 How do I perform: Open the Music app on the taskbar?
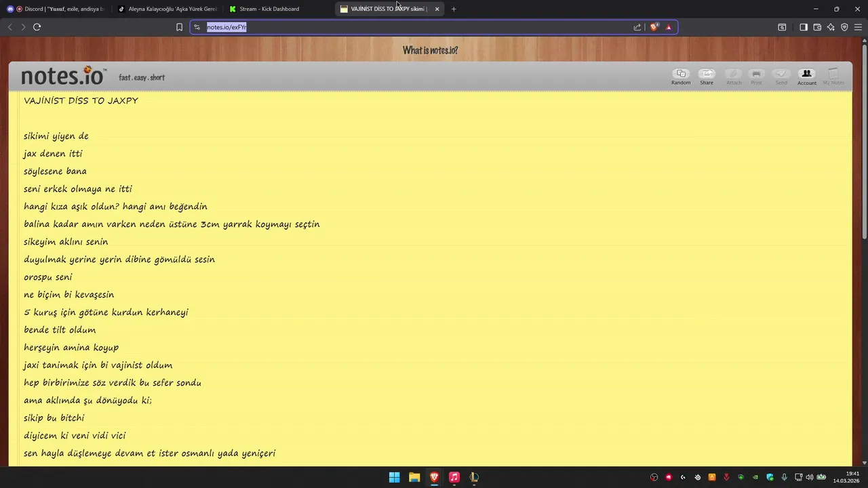pos(454,477)
